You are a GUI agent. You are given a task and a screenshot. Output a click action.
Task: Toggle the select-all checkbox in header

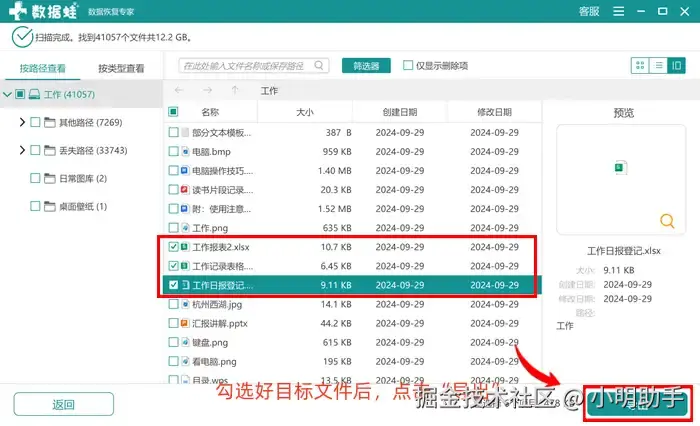coord(173,112)
